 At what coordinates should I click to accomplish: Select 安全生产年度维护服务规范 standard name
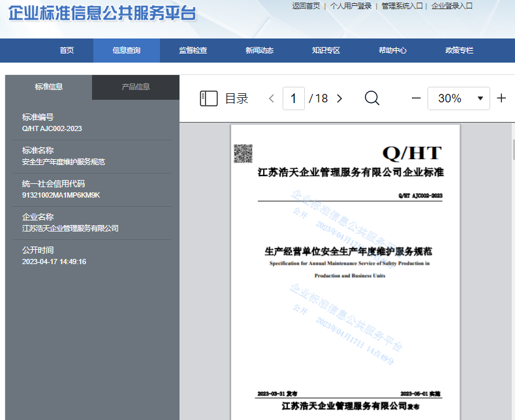click(63, 162)
